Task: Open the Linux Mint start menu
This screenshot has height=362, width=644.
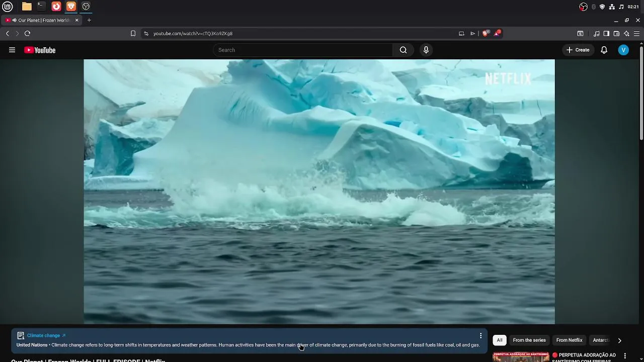Action: pos(8,7)
